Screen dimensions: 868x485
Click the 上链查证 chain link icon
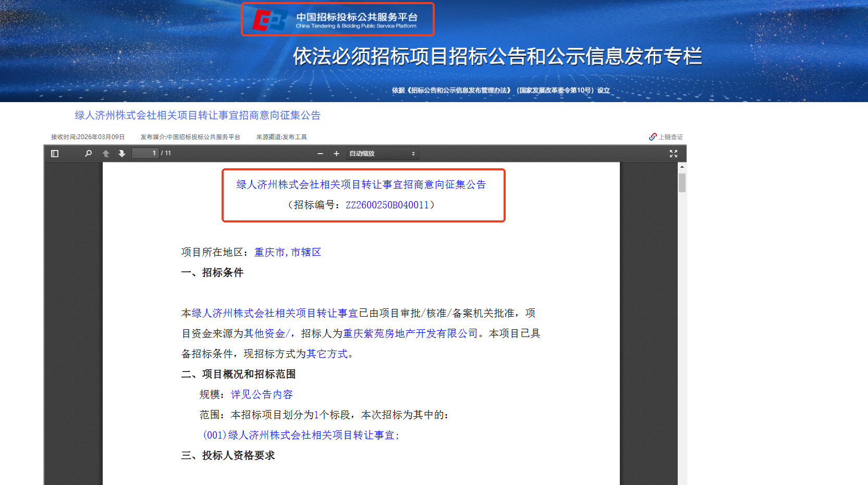point(653,137)
